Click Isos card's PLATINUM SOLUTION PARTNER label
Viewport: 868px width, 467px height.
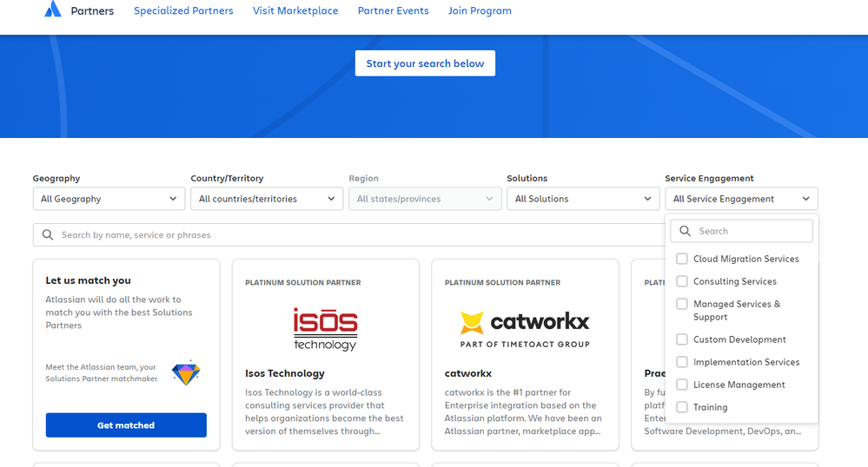click(x=303, y=282)
